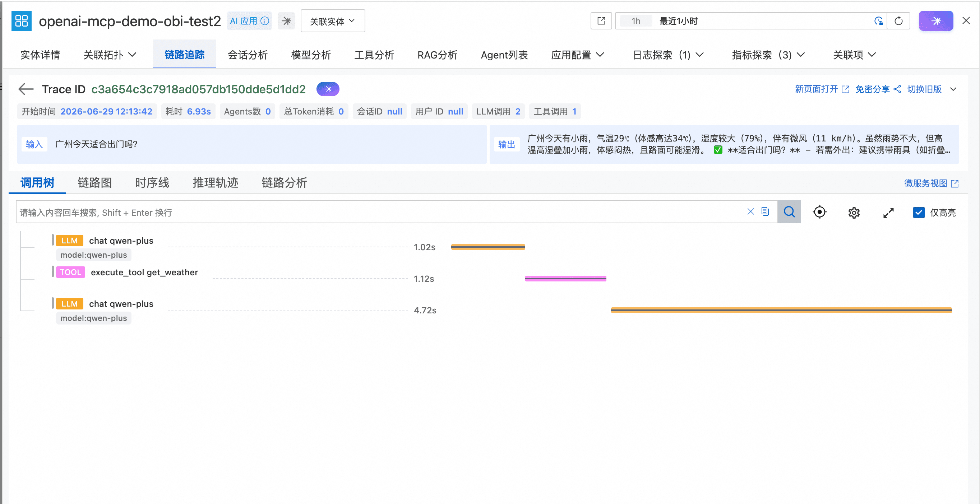Screen dimensions: 980x504
Task: Expand 日志探索 (1) dropdown
Action: (668, 55)
